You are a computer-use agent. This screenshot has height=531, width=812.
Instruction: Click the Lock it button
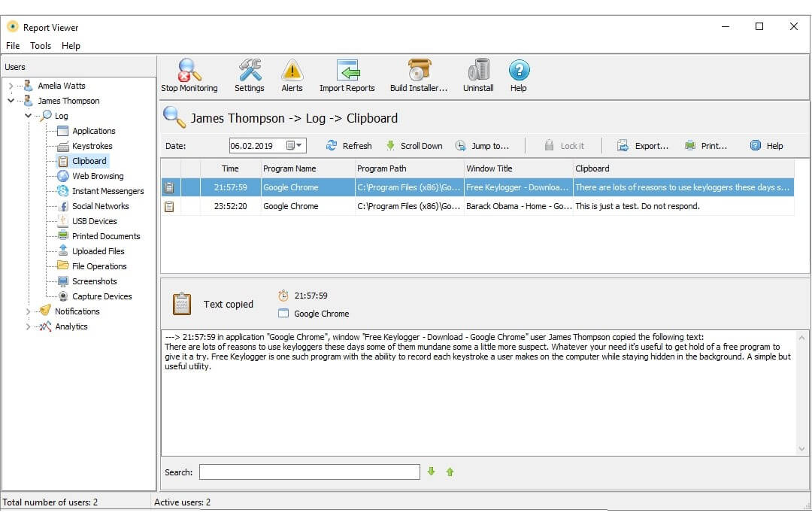click(x=564, y=146)
